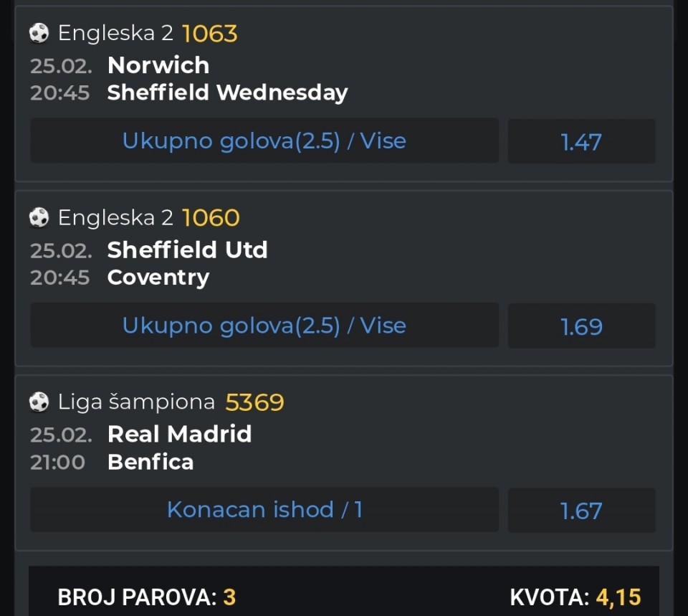The height and width of the screenshot is (616, 688).
Task: Click the 1.67 odds button
Action: (581, 511)
